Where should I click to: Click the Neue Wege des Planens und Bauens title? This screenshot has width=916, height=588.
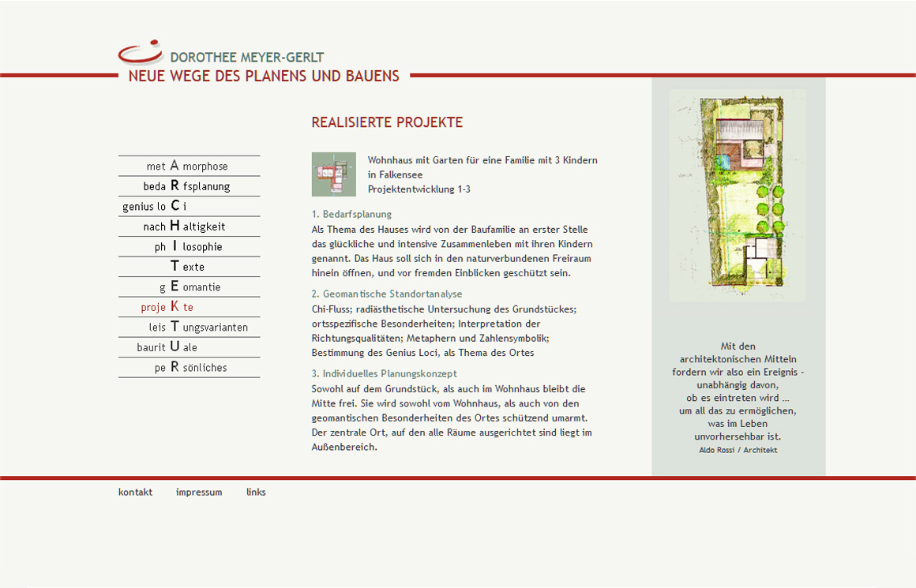(264, 77)
